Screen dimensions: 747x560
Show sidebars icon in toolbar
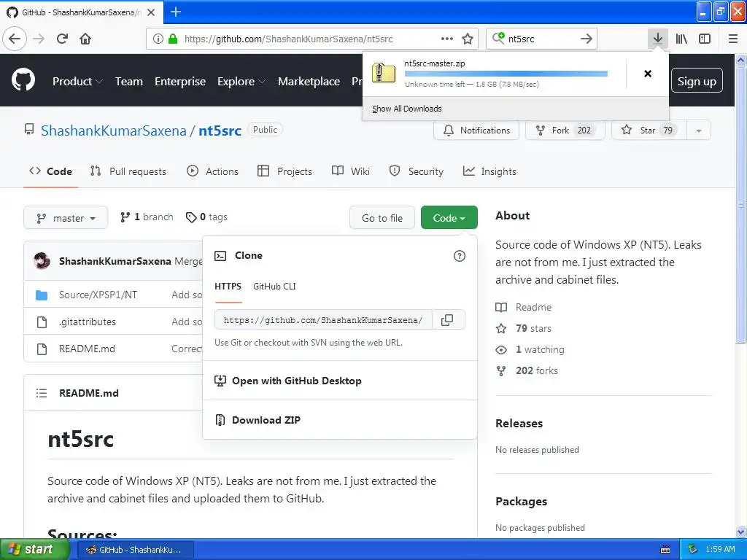[x=705, y=39]
